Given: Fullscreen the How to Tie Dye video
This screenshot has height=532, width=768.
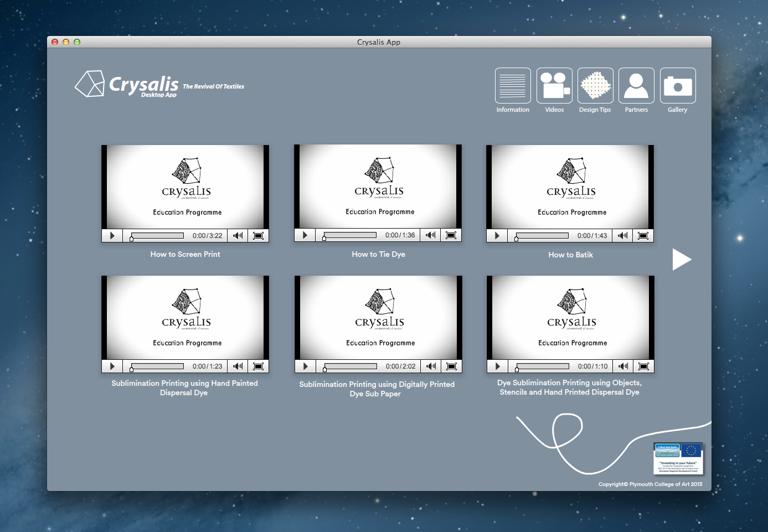Looking at the screenshot, I should pos(451,235).
